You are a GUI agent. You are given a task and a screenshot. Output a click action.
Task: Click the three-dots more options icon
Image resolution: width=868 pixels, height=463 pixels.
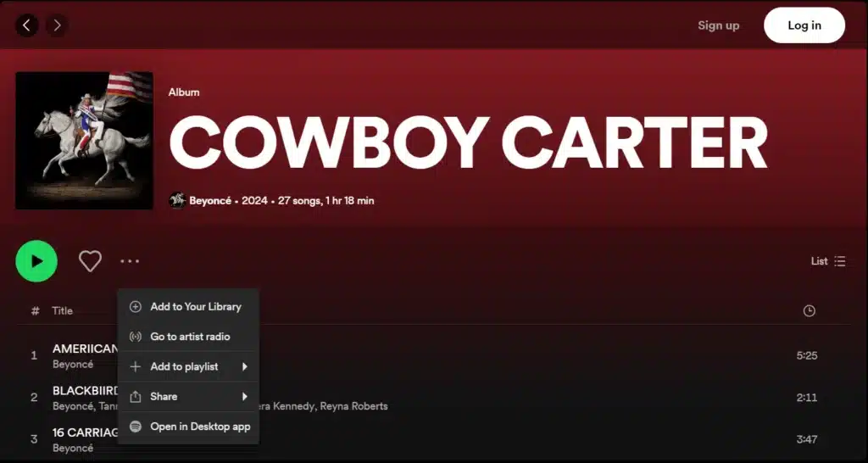[130, 261]
